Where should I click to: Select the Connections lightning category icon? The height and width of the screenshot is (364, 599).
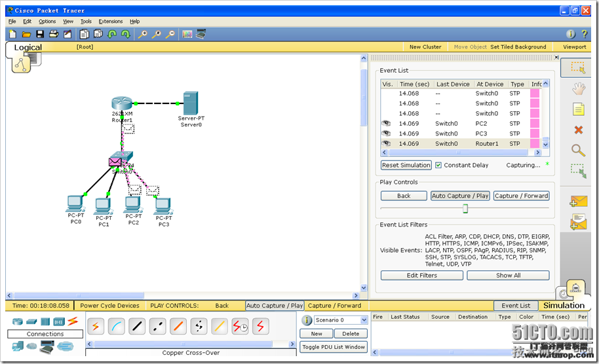tap(73, 321)
